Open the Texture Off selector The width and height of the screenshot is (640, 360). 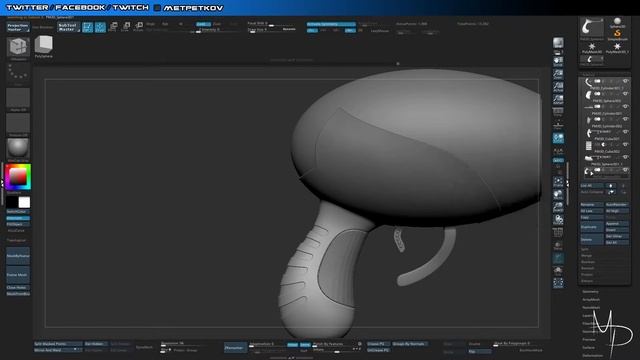[x=18, y=124]
